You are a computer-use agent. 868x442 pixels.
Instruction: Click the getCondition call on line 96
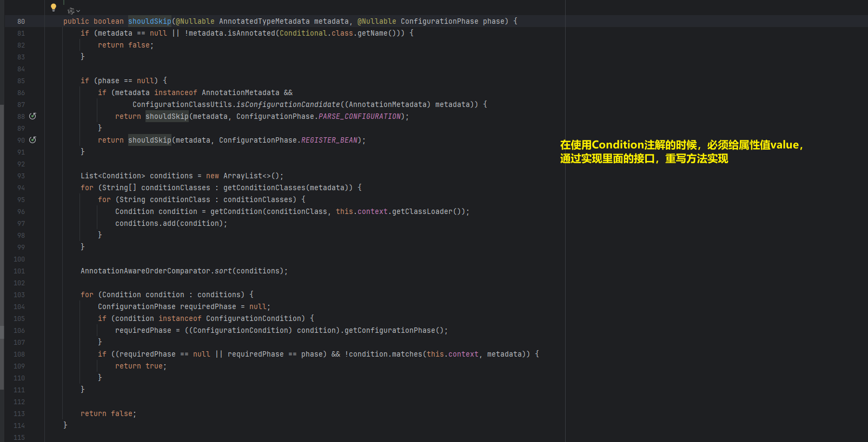236,211
